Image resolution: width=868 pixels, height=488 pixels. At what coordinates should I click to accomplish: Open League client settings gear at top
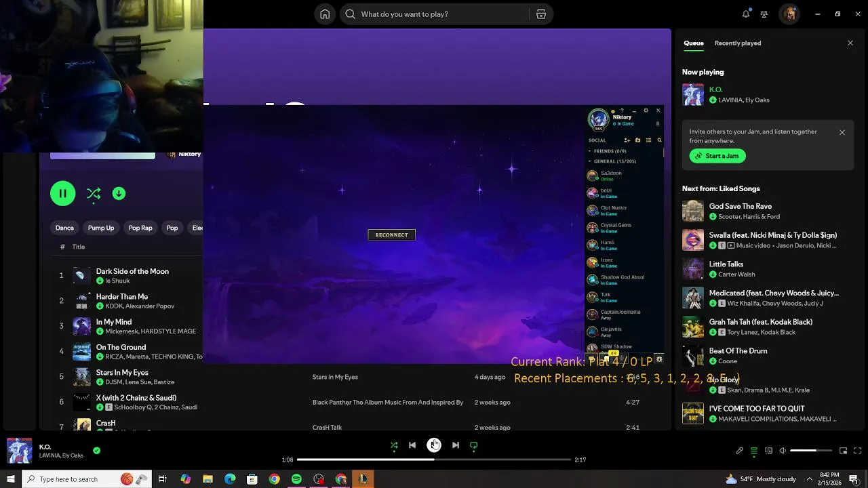coord(646,110)
